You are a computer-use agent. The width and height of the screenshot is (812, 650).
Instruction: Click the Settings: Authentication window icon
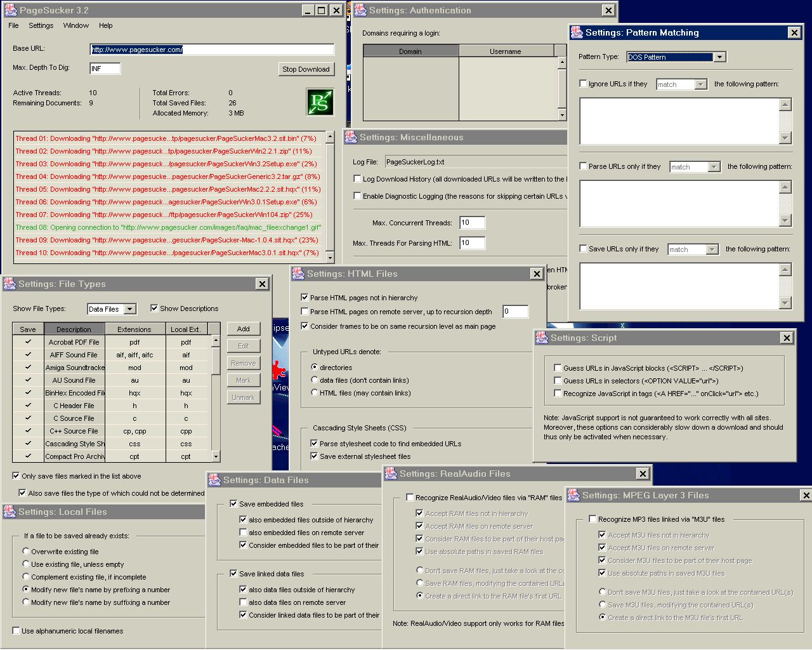[360, 10]
